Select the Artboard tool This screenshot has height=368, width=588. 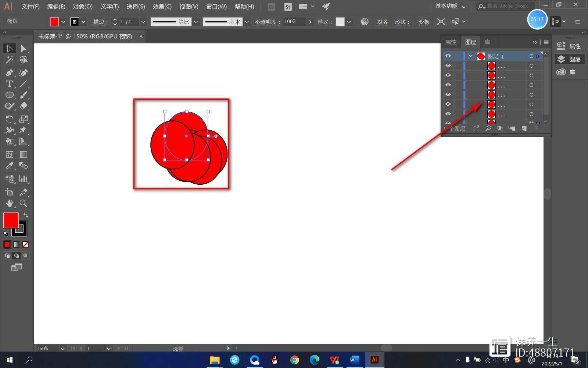(10, 192)
